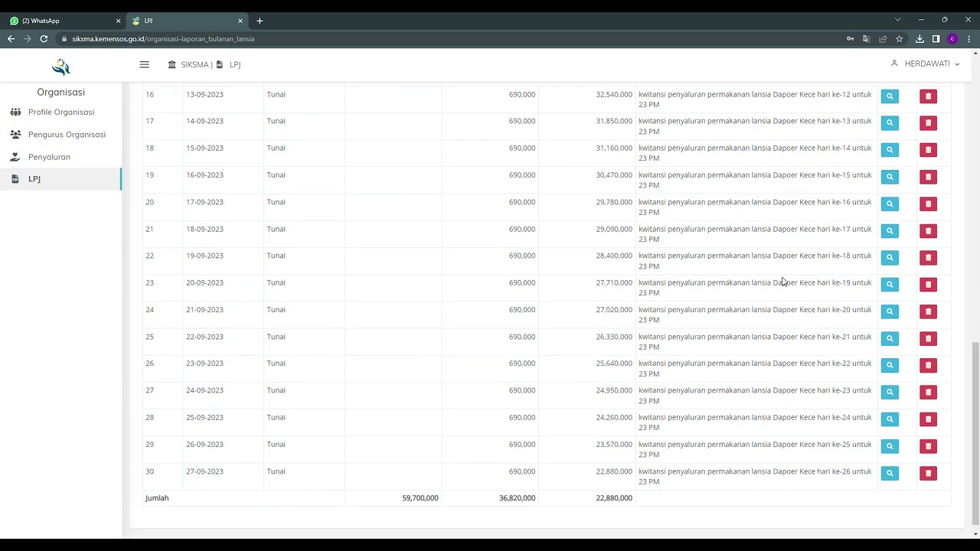Open Pengurus Organisasi in sidebar
Screen dimensions: 980x551
click(x=67, y=135)
